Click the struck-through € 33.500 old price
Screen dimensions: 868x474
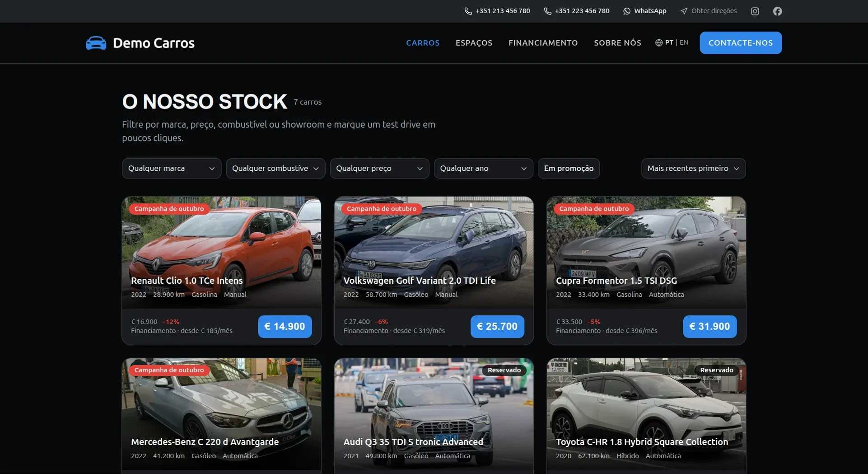click(x=569, y=322)
